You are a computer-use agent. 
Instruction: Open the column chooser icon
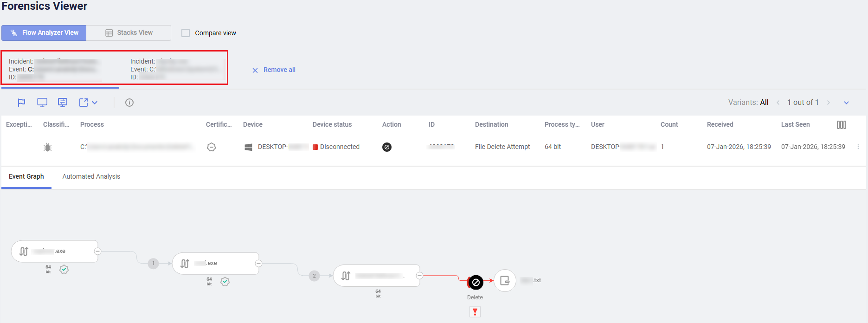(x=842, y=125)
